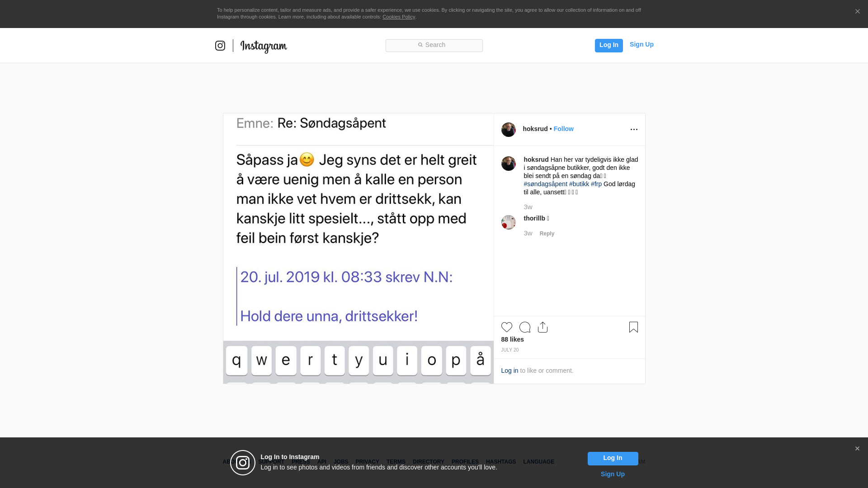Reply to thorillb's comment

point(547,234)
